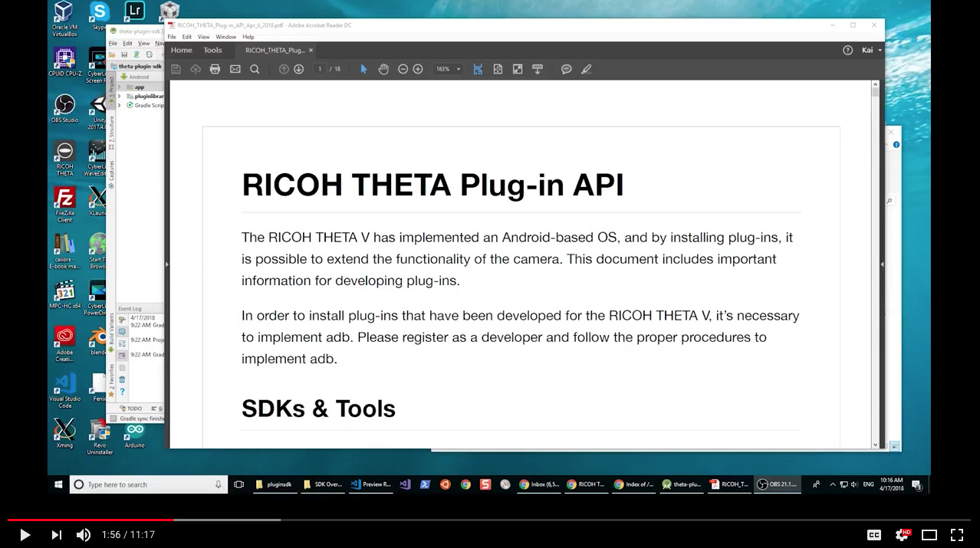Click the page number field showing 1
This screenshot has height=548, width=980.
pyautogui.click(x=320, y=69)
